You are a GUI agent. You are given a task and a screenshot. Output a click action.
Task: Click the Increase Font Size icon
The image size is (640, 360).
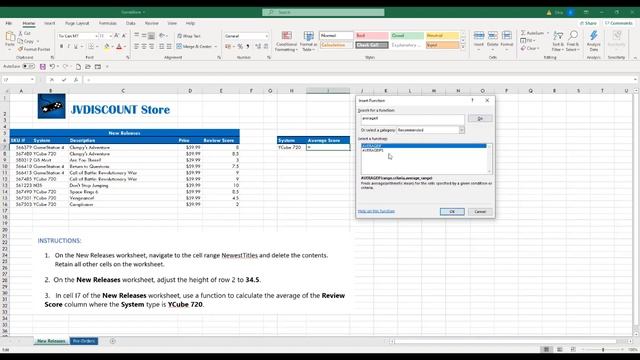117,36
